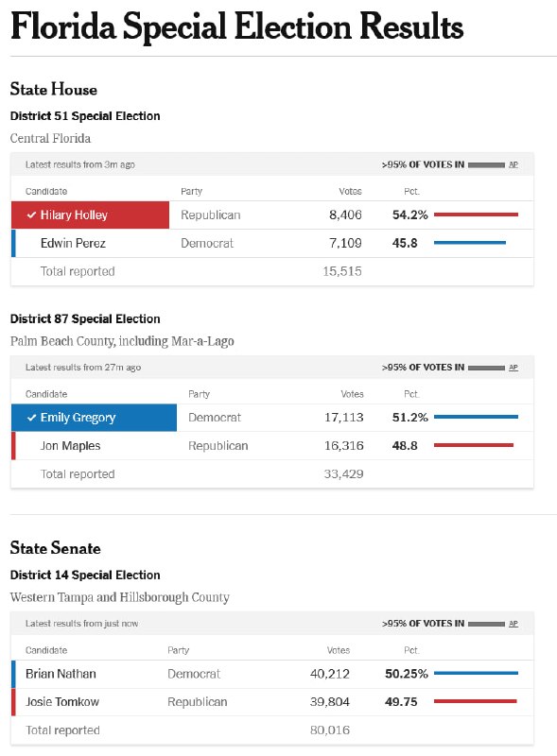Image resolution: width=557 pixels, height=756 pixels.
Task: Click Jon Maples candidate name
Action: pyautogui.click(x=71, y=446)
